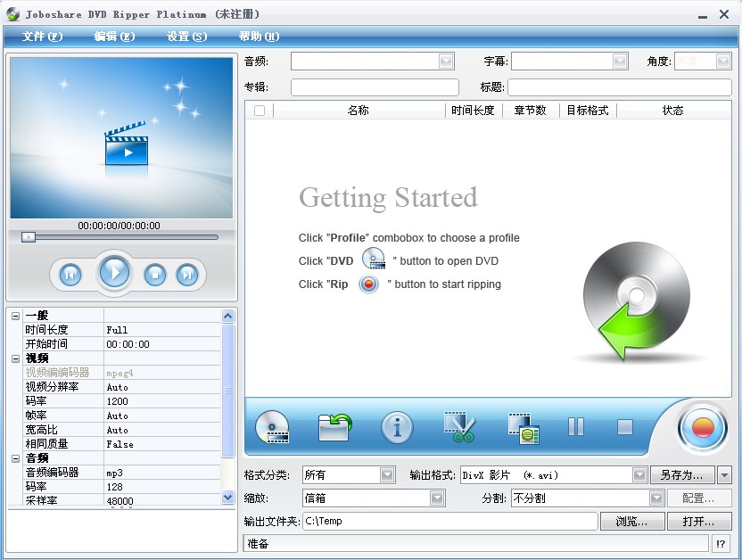Click the 章节数 column header
The width and height of the screenshot is (742, 560).
(x=531, y=111)
